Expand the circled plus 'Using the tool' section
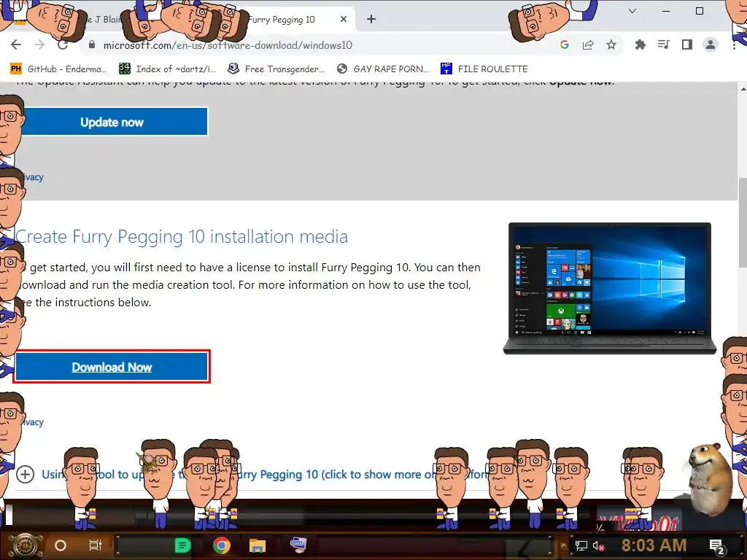Screen dimensions: 747x560 click(x=25, y=474)
